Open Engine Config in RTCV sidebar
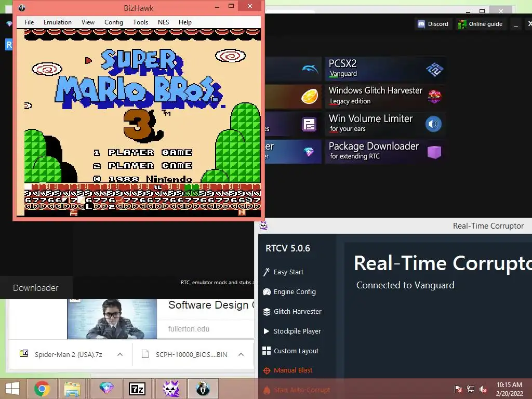Image resolution: width=532 pixels, height=399 pixels. [295, 292]
